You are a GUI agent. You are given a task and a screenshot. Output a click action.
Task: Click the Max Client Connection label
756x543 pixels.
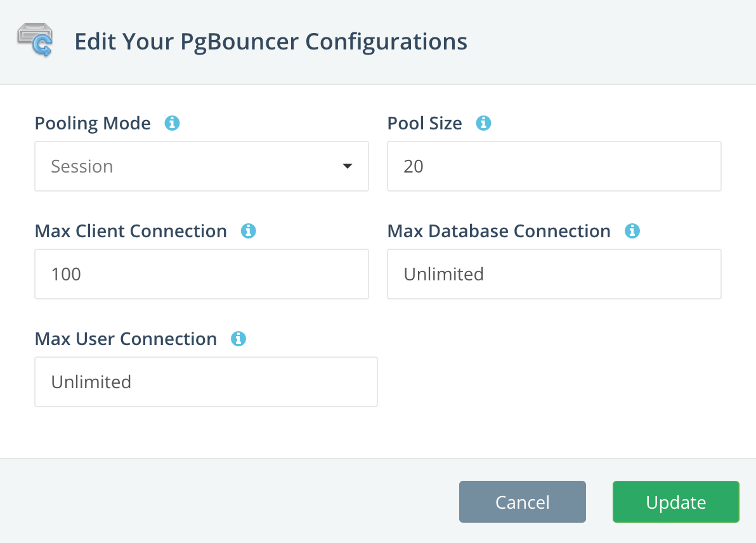point(131,231)
